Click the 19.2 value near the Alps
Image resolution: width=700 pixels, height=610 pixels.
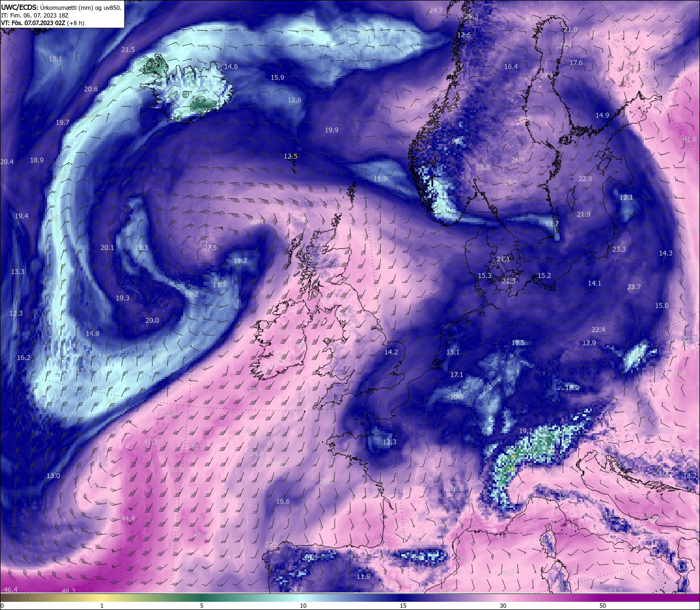click(526, 431)
